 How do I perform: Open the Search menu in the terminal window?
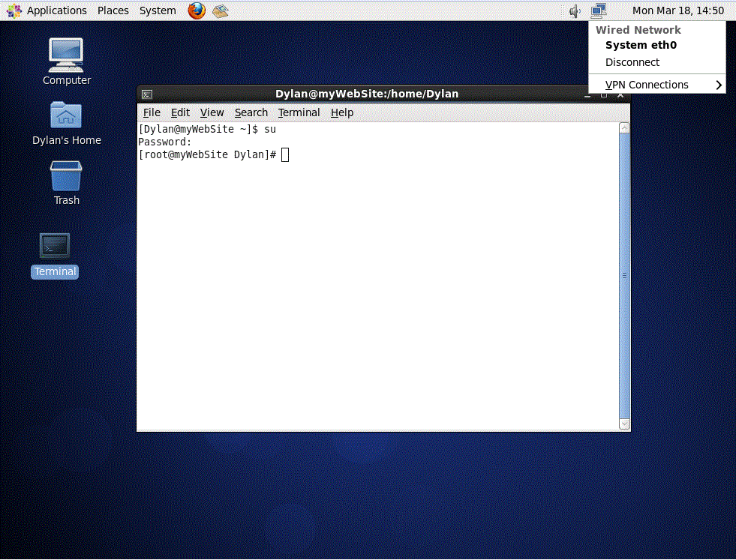(x=251, y=112)
